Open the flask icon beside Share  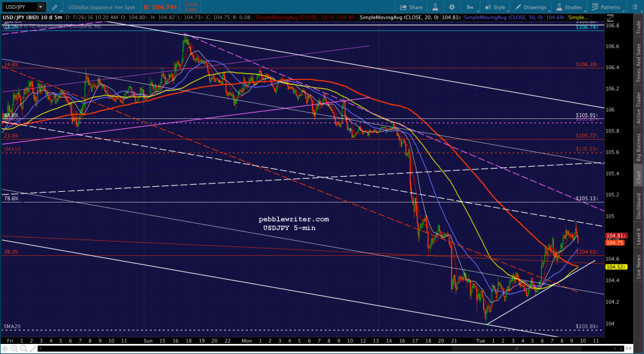pos(435,7)
